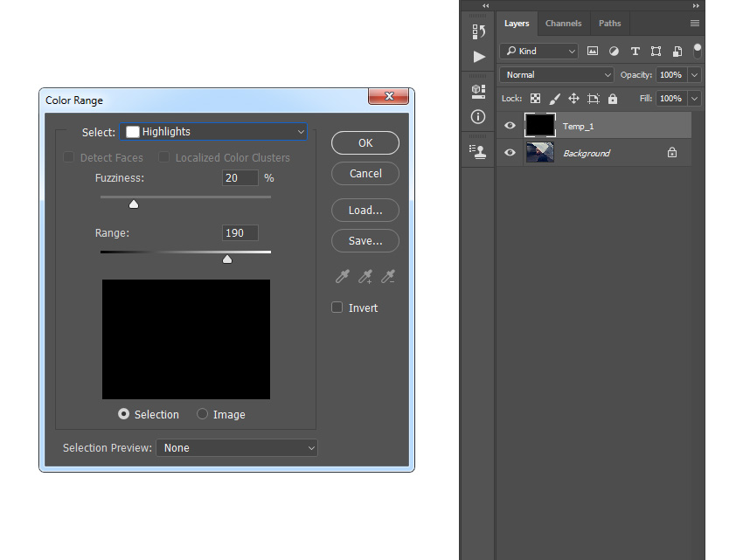
Task: Select the Temp_1 layer thumbnail
Action: (x=540, y=126)
